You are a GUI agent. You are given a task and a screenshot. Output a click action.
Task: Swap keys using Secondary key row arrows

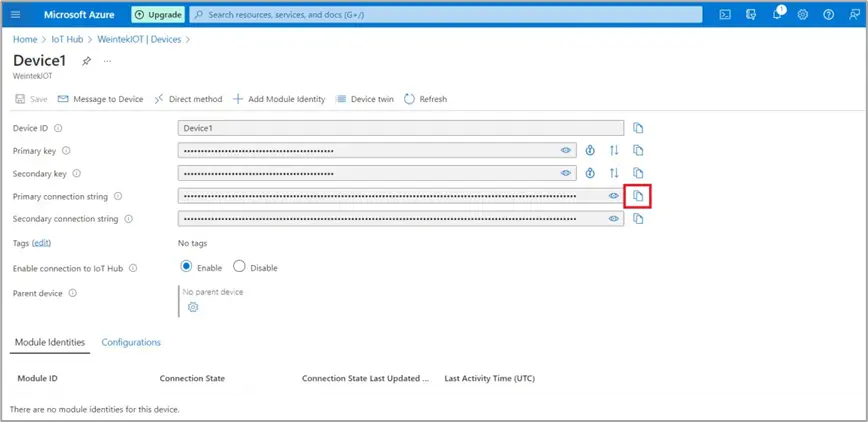click(614, 173)
